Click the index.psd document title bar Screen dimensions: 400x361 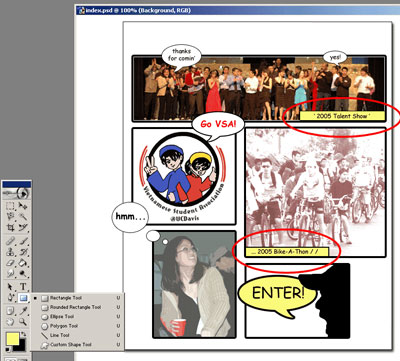pyautogui.click(x=237, y=10)
